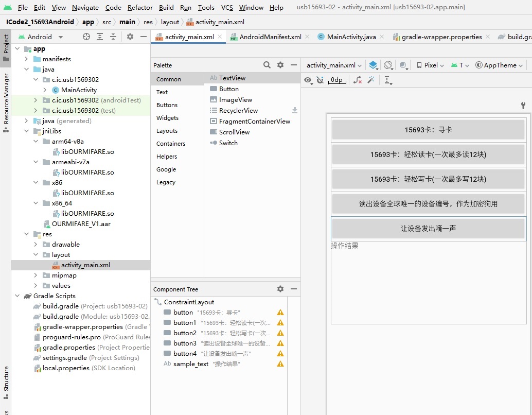Click the wrench icon above the preview
532x415 pixels.
point(523,106)
